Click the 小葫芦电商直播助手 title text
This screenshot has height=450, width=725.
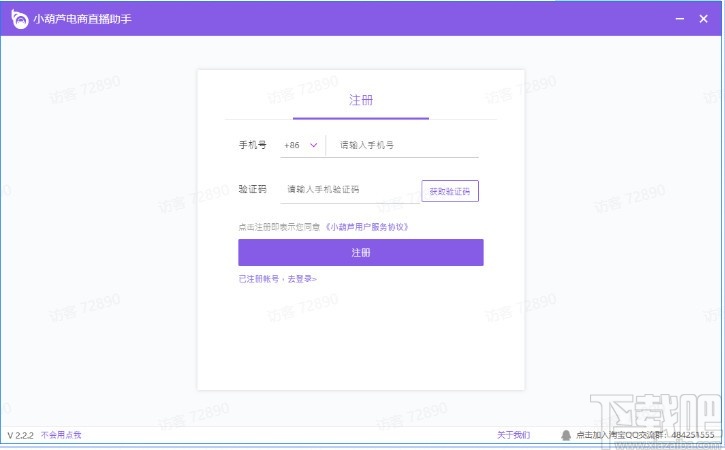pyautogui.click(x=82, y=19)
